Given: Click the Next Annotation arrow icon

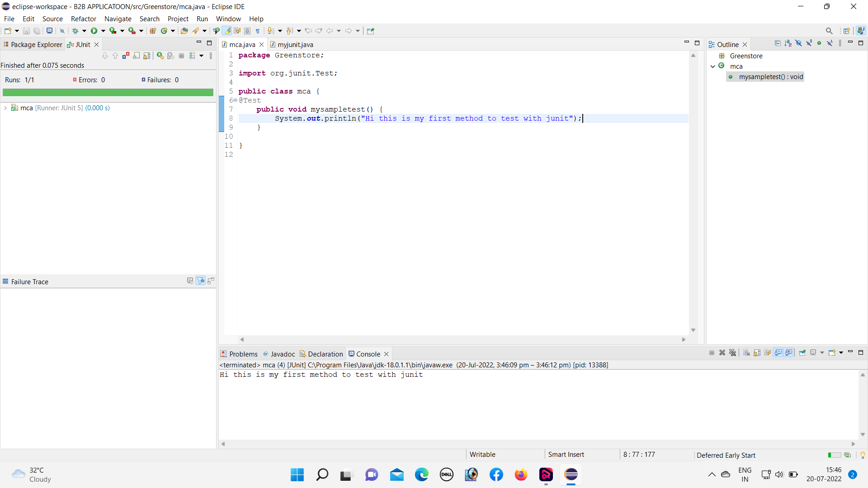Looking at the screenshot, I should click(x=270, y=31).
